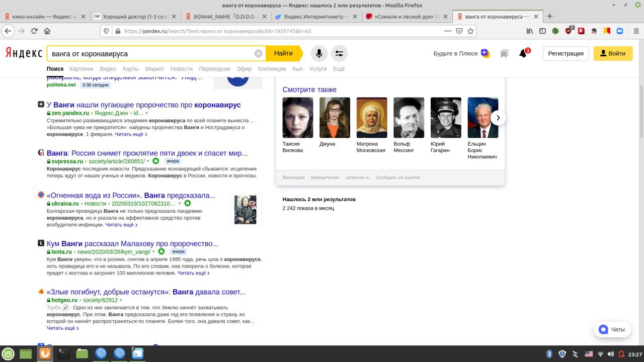Expand svpressa.ru result dropdown arrow
Screen dimensions: 644x362
coord(147,161)
